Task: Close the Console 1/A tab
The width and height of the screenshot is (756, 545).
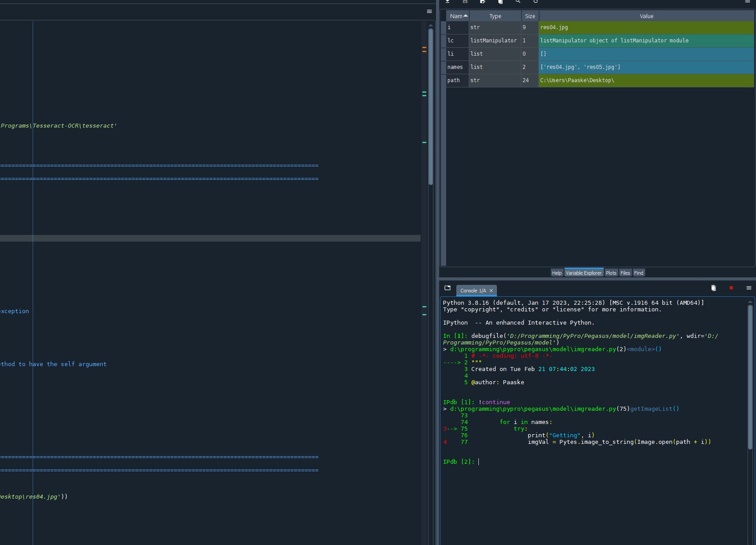Action: click(x=491, y=291)
